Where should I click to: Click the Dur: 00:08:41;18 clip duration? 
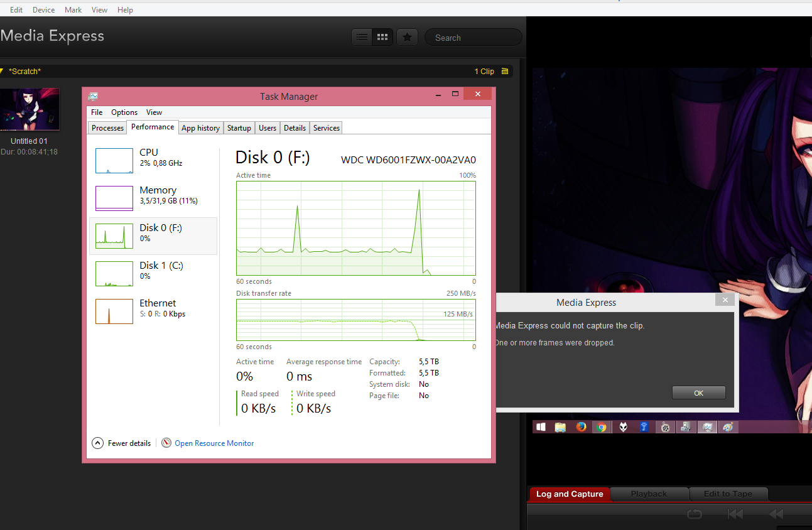point(29,152)
